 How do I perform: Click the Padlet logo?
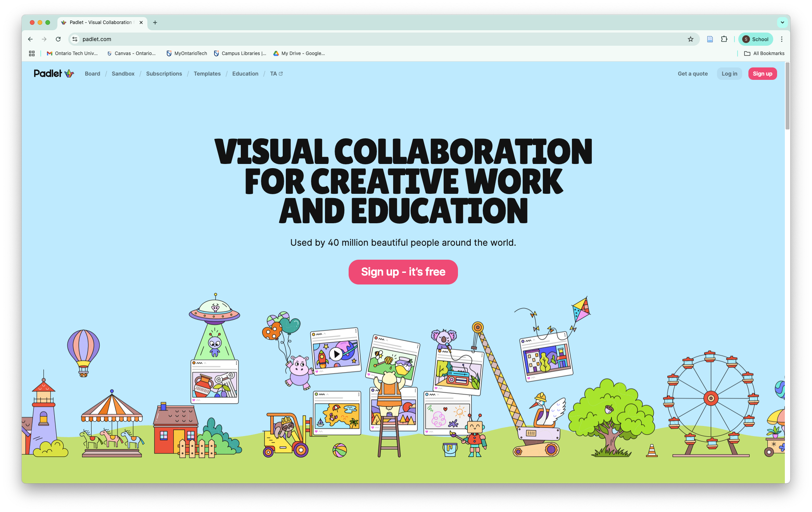[x=54, y=74]
